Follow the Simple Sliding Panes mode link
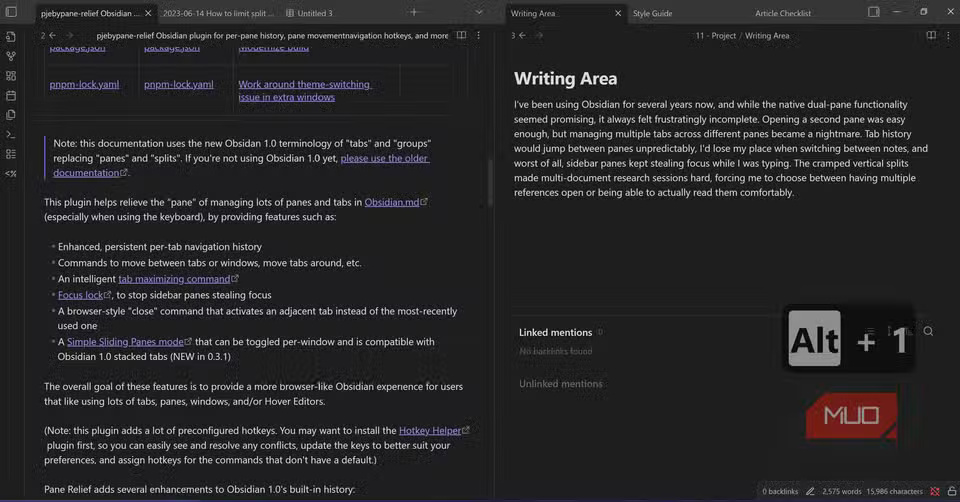This screenshot has width=960, height=502. coord(125,342)
